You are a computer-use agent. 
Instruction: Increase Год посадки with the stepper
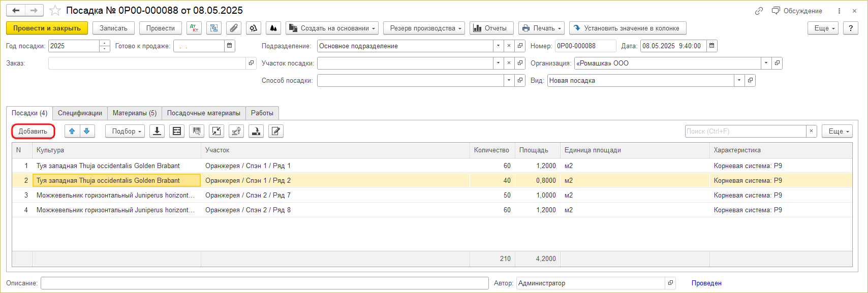(105, 44)
